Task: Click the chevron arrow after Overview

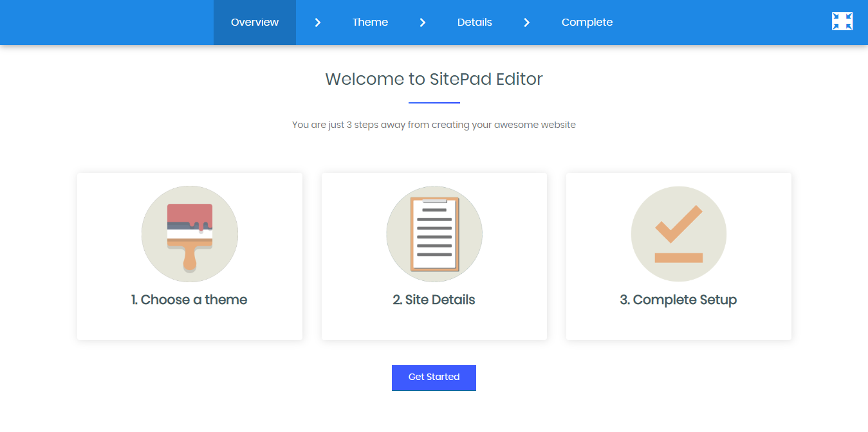Action: click(x=317, y=22)
